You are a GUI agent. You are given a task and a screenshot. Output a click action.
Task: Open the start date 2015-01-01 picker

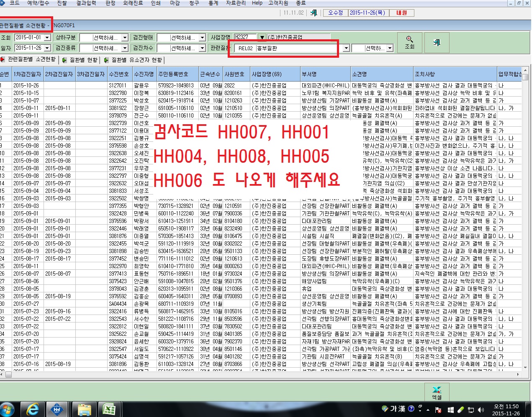click(x=47, y=38)
